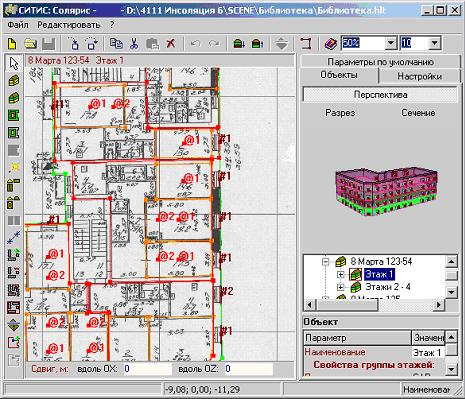Click the maze-like floor plan icon
This screenshot has width=465, height=399.
pos(14,289)
